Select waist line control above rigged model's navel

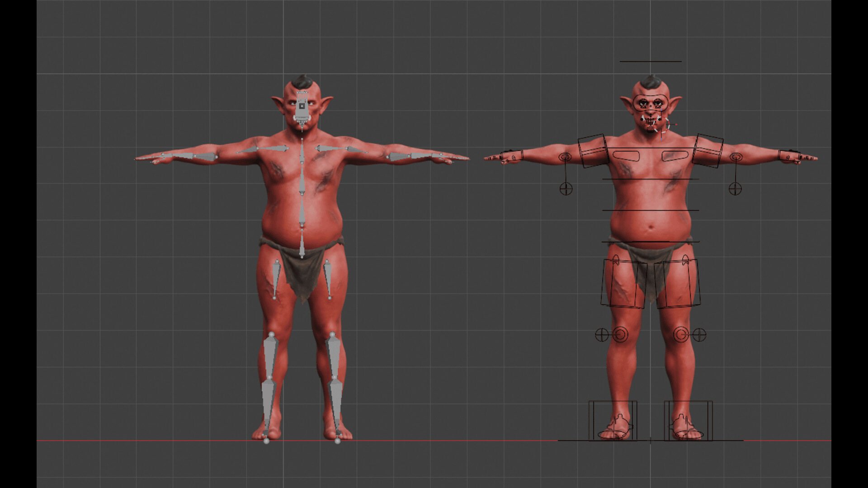click(651, 210)
